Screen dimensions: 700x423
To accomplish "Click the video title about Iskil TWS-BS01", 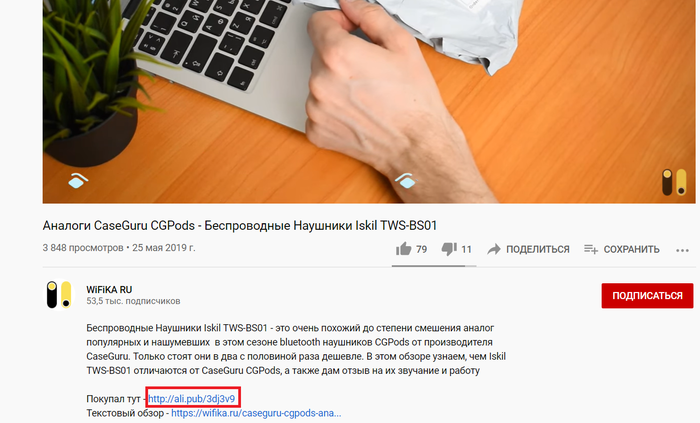I will (239, 226).
